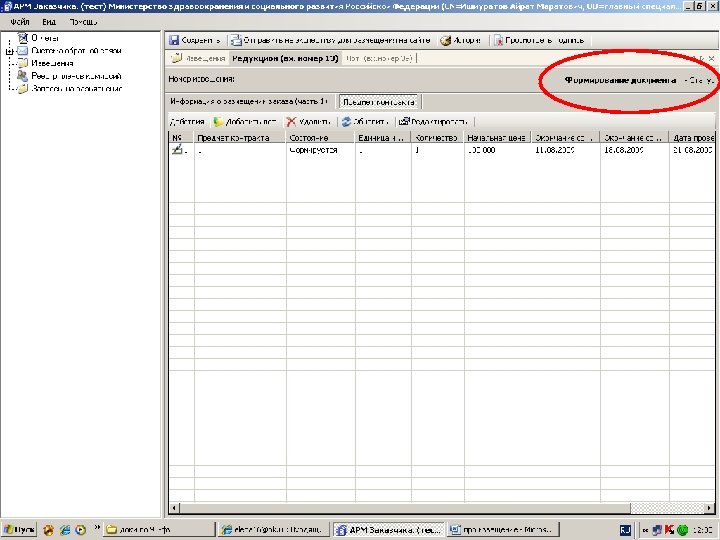The height and width of the screenshot is (540, 720).
Task: Open Информация о размещении заказа tab
Action: point(249,101)
